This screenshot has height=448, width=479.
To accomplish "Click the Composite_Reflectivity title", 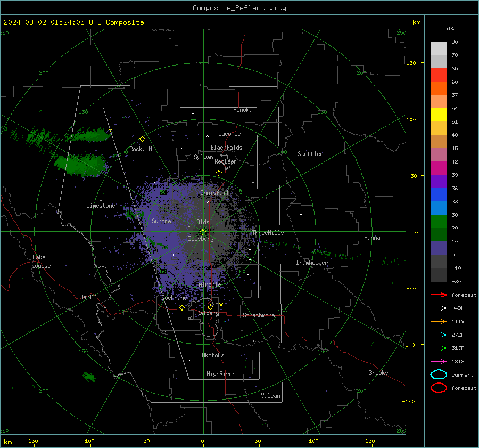I will [x=240, y=8].
